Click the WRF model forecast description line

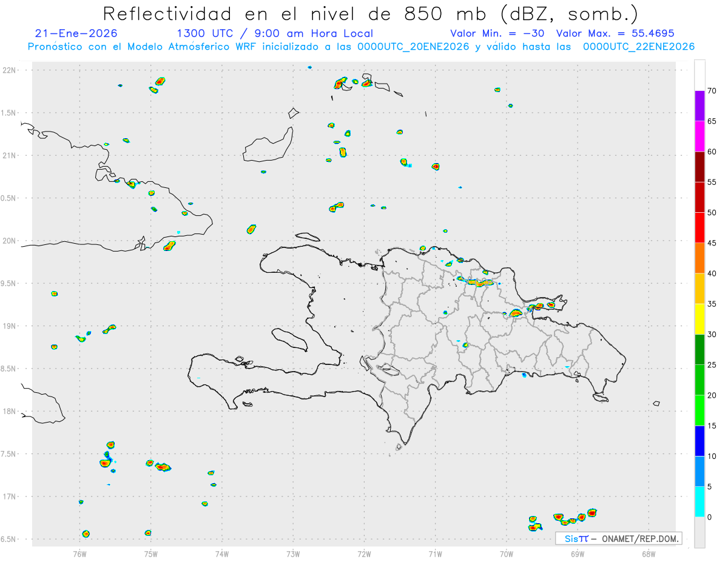[361, 47]
